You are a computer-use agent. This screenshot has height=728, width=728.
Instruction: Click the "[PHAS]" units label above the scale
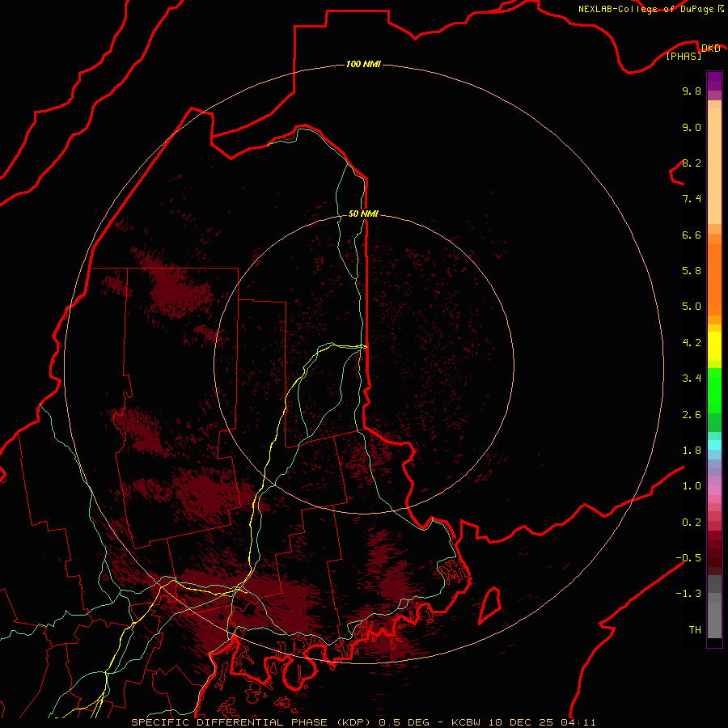684,56
